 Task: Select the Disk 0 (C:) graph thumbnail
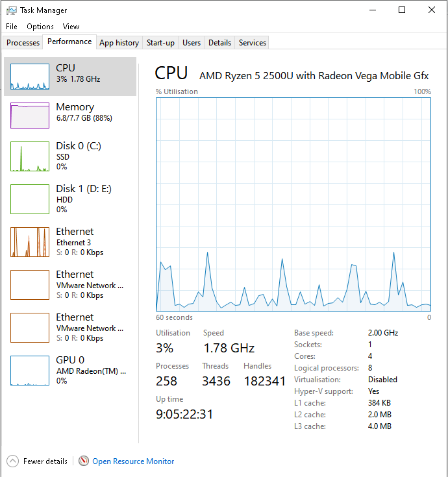tap(30, 156)
